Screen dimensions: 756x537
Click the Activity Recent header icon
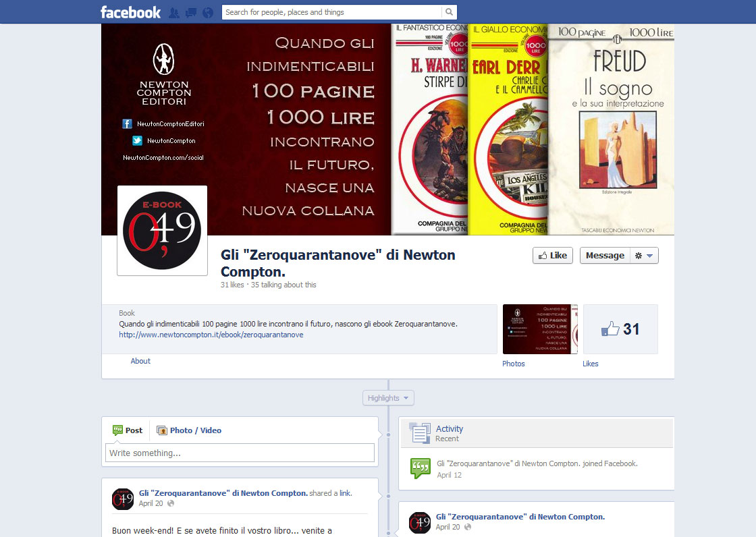click(419, 432)
